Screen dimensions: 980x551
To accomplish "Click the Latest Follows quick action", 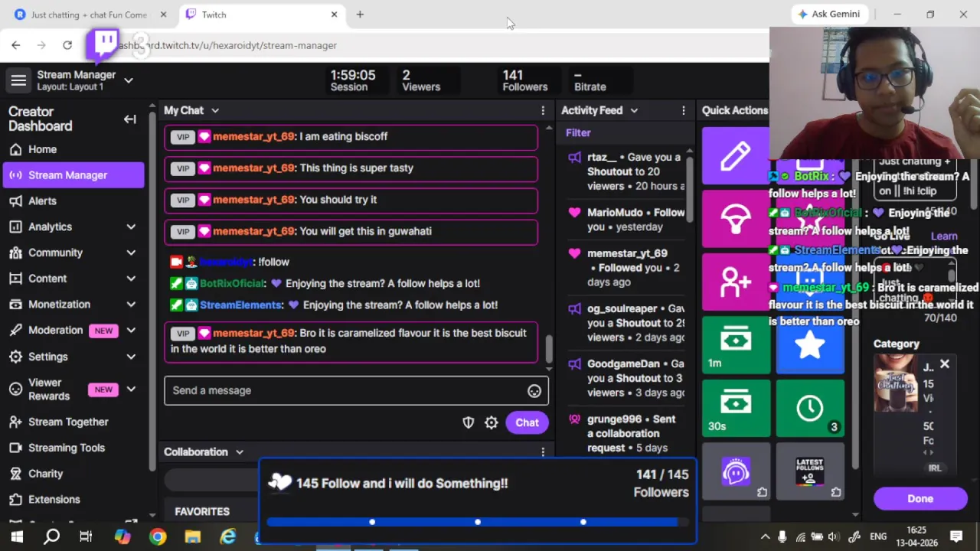I will click(810, 471).
